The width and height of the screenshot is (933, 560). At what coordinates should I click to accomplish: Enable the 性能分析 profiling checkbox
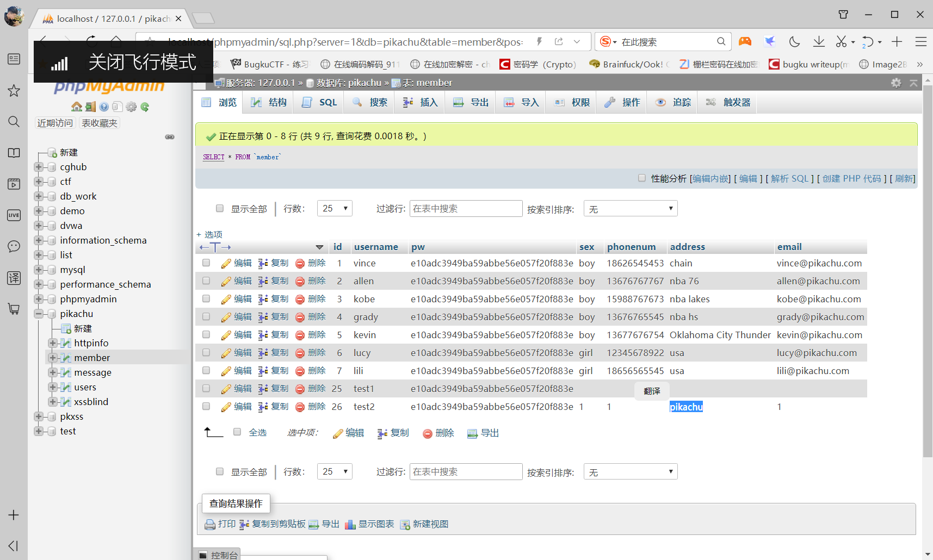642,178
